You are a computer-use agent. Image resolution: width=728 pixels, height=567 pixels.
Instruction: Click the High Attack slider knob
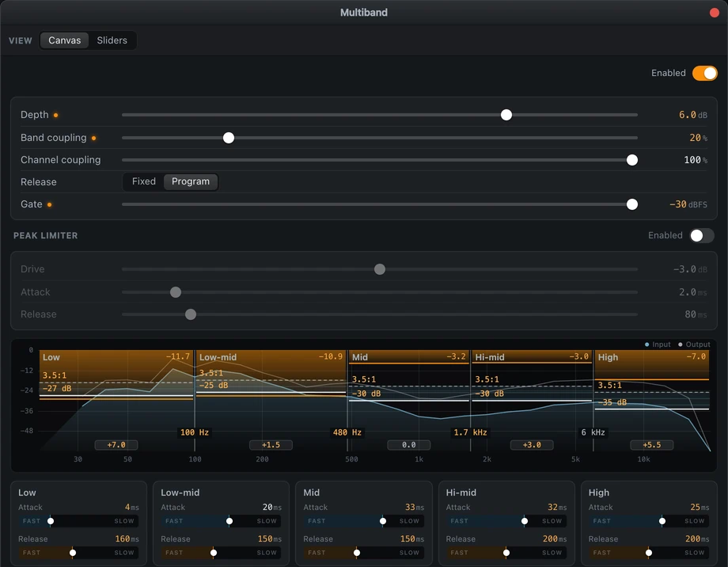[662, 521]
